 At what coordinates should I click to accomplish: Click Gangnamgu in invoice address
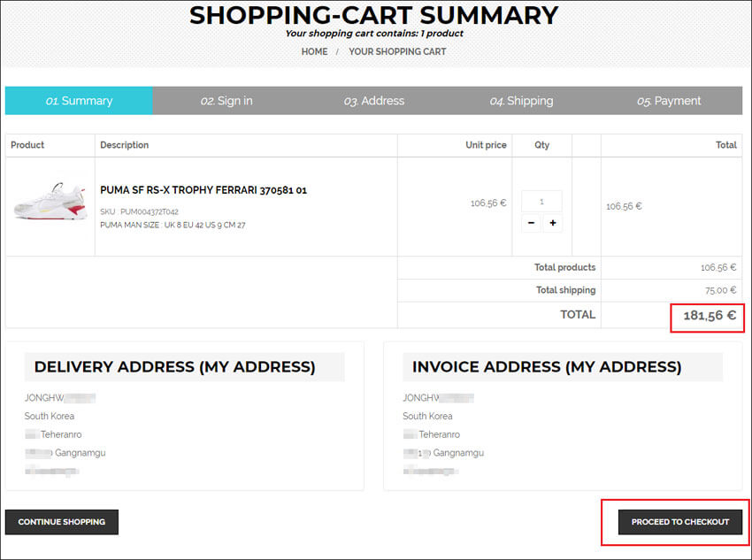(x=458, y=453)
